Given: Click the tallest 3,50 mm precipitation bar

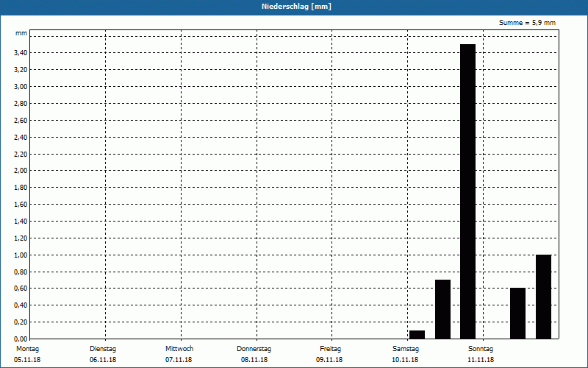Looking at the screenshot, I should pos(467,191).
